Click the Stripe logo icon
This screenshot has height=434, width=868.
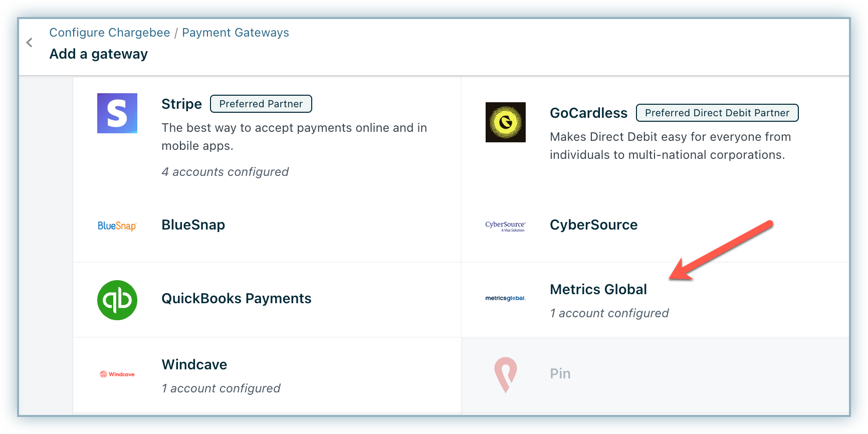(x=117, y=113)
